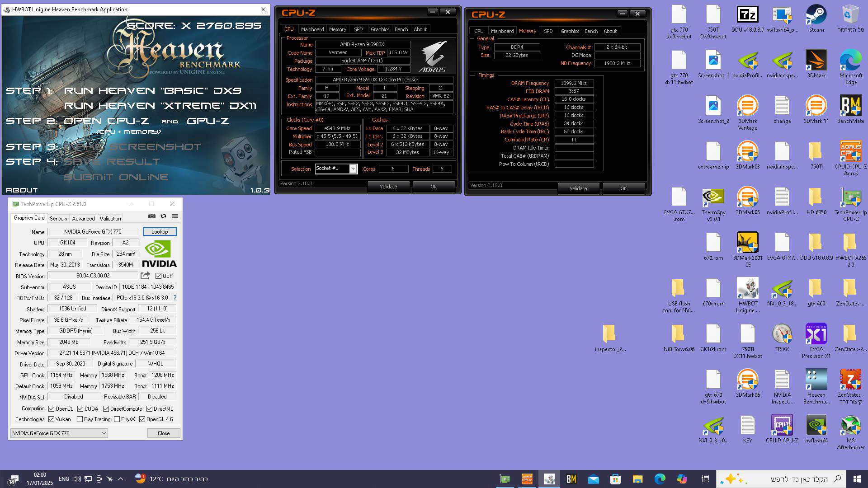Open Bench tab in left CPU-Z window
This screenshot has height=488, width=868.
click(401, 29)
